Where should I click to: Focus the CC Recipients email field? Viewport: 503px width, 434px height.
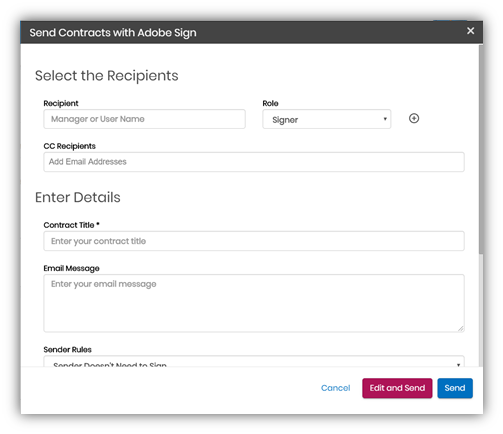(x=254, y=162)
